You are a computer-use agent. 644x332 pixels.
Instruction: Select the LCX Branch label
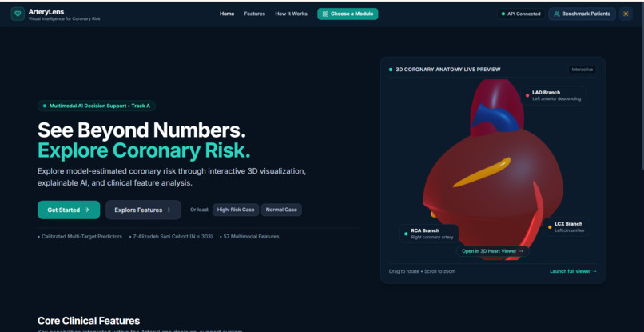(566, 227)
